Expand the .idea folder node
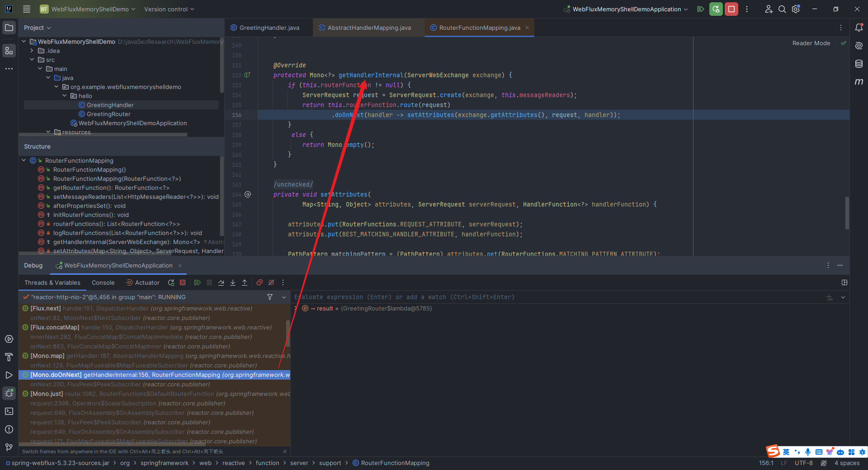Image resolution: width=868 pixels, height=470 pixels. (32, 51)
